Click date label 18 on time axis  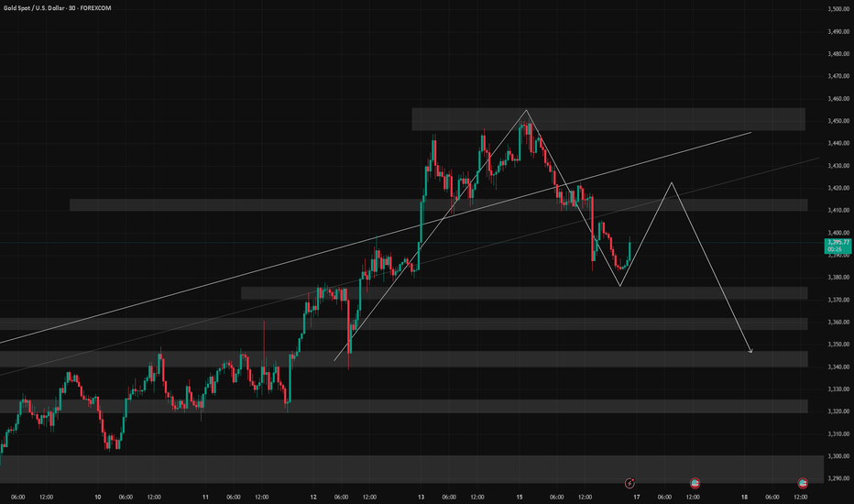(744, 497)
